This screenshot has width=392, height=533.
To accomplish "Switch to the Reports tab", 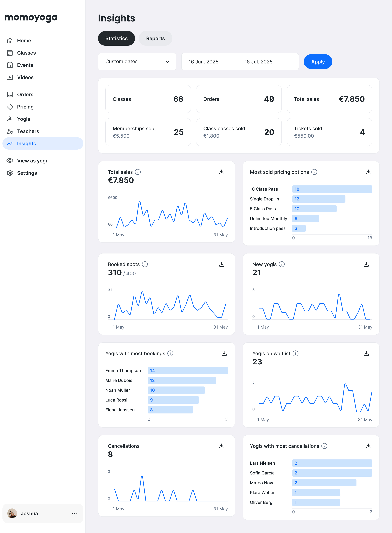I will point(155,38).
